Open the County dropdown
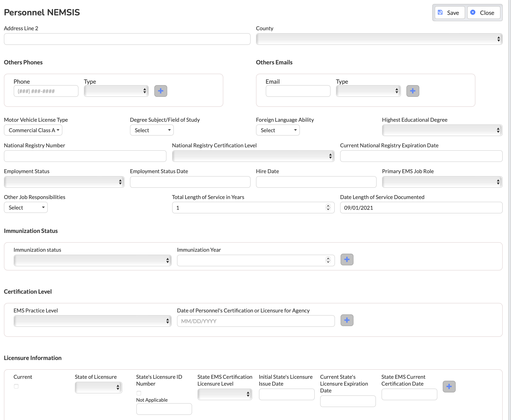The width and height of the screenshot is (511, 420). click(x=379, y=39)
